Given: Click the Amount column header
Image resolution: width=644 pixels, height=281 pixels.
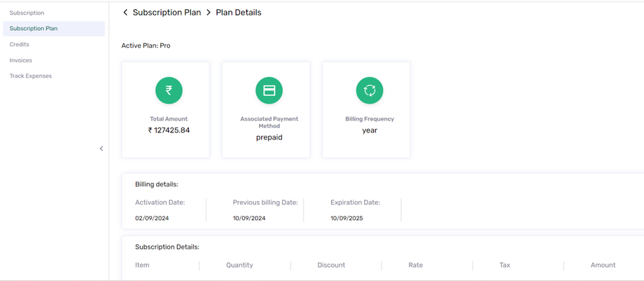Looking at the screenshot, I should tap(603, 265).
